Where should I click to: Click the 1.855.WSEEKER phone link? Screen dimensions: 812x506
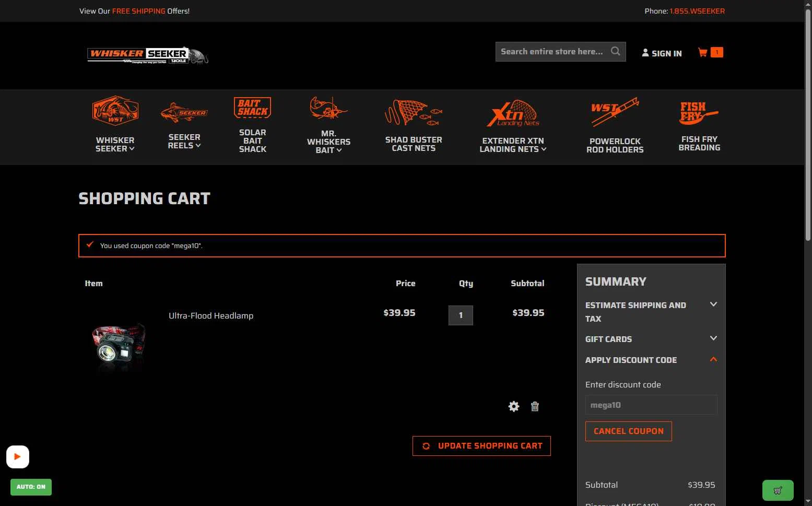pyautogui.click(x=697, y=11)
